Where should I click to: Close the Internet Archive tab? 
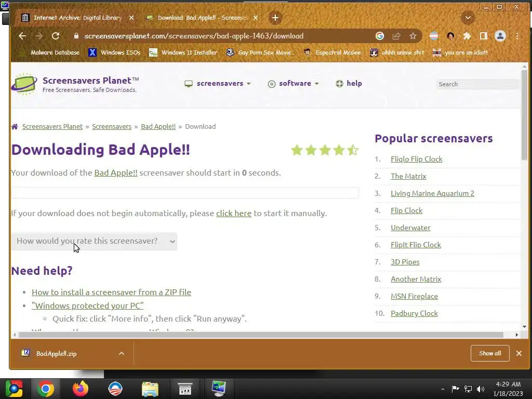(x=131, y=18)
